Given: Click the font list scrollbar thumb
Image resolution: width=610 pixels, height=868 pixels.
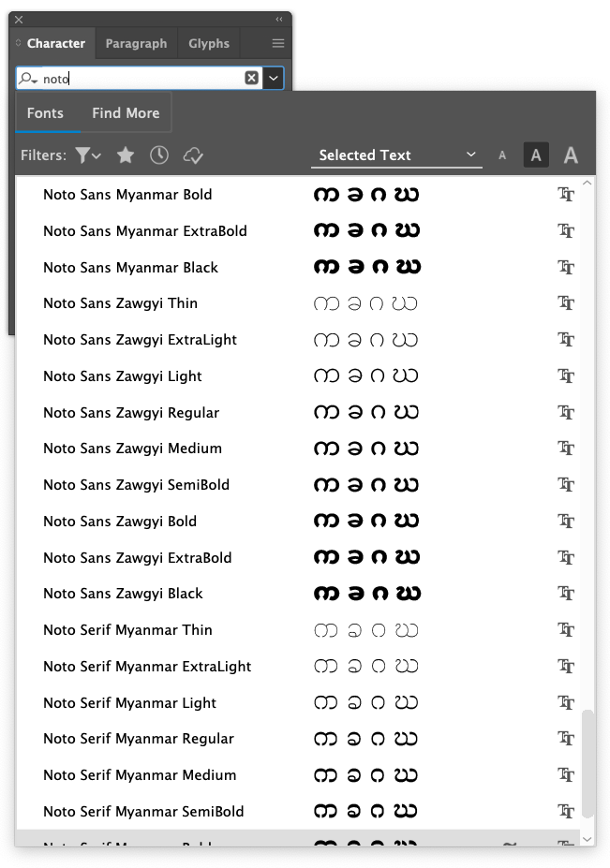Looking at the screenshot, I should 588,763.
